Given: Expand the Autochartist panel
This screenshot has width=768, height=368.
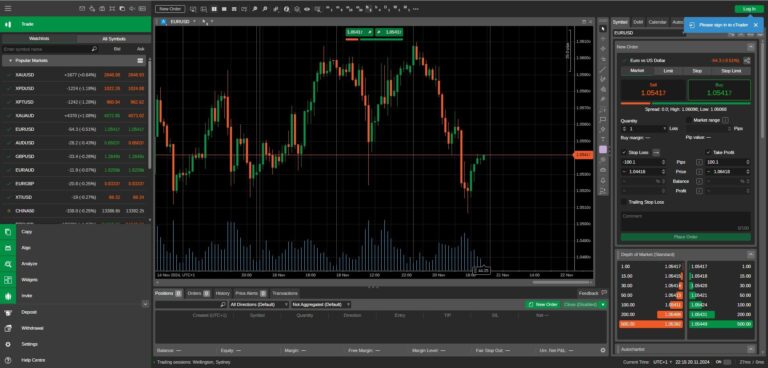Looking at the screenshot, I should [x=750, y=349].
